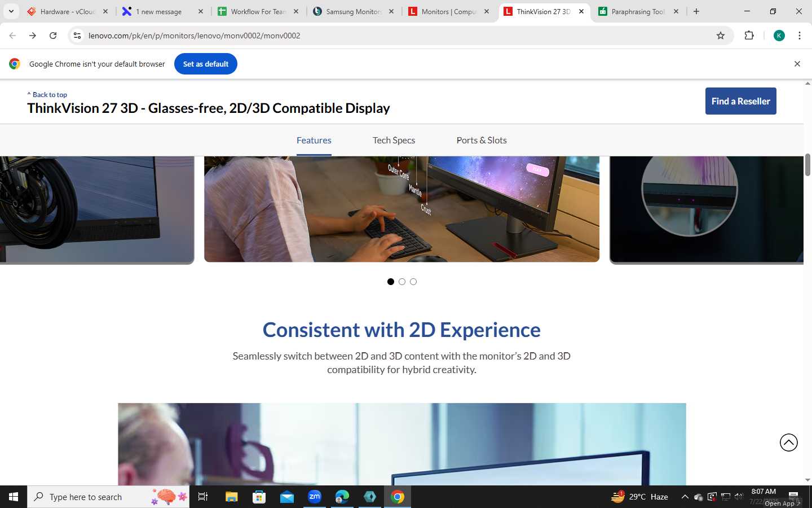Click the scroll-to-top circular arrow icon
The width and height of the screenshot is (812, 508).
(x=789, y=443)
